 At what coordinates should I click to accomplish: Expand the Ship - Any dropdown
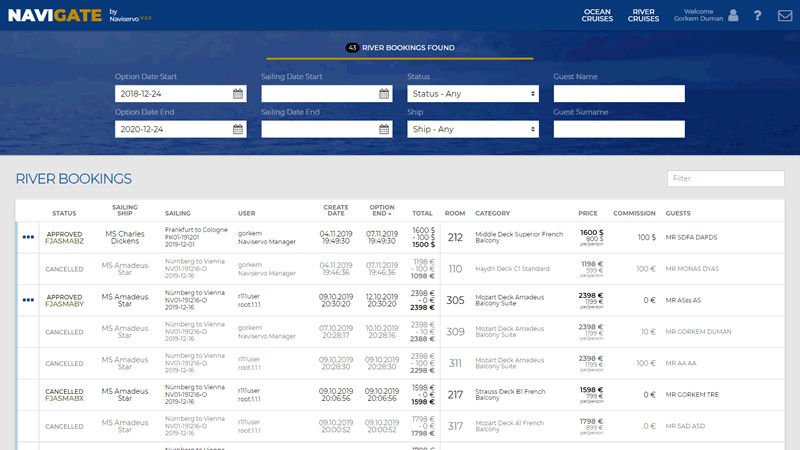point(472,129)
